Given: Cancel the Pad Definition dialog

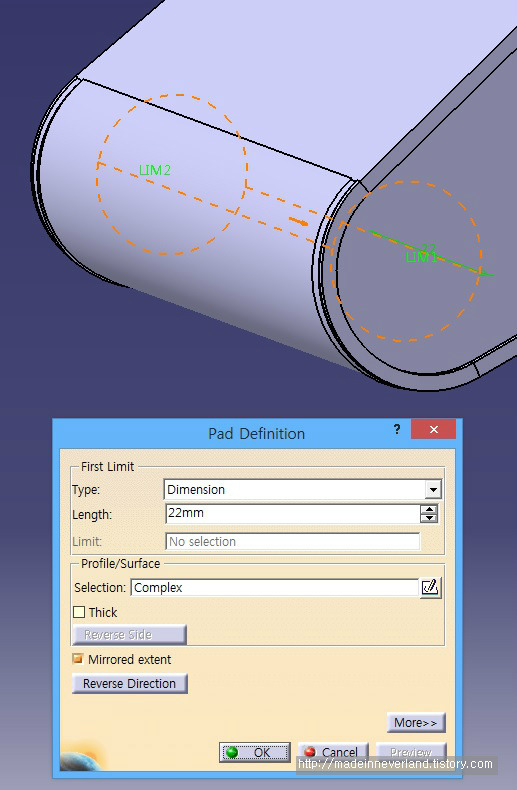Looking at the screenshot, I should [333, 752].
